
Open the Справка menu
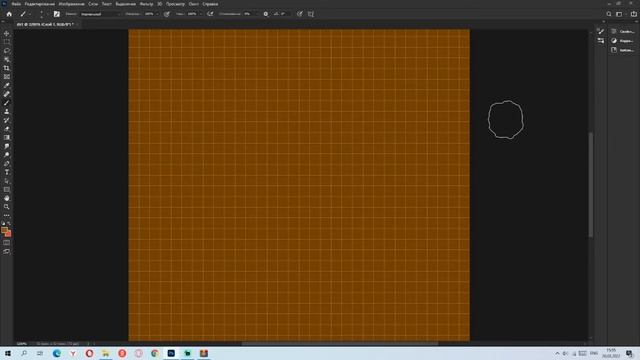coord(210,4)
